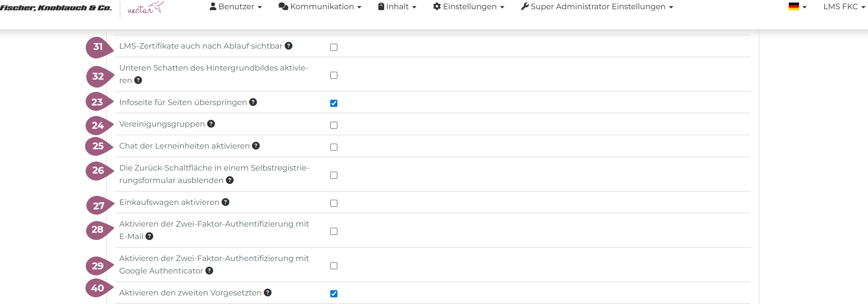Image resolution: width=868 pixels, height=304 pixels.
Task: Open the Kommunikation menu
Action: point(320,7)
